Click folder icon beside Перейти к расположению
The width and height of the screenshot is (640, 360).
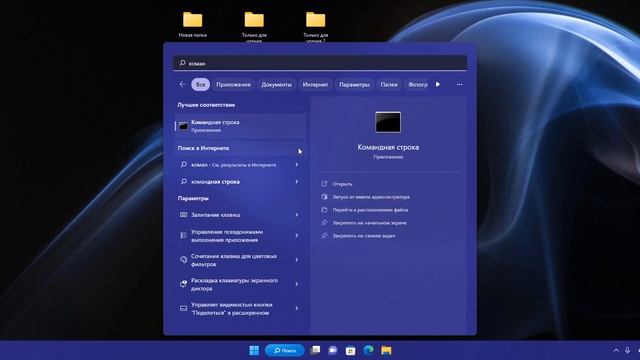[x=324, y=210]
